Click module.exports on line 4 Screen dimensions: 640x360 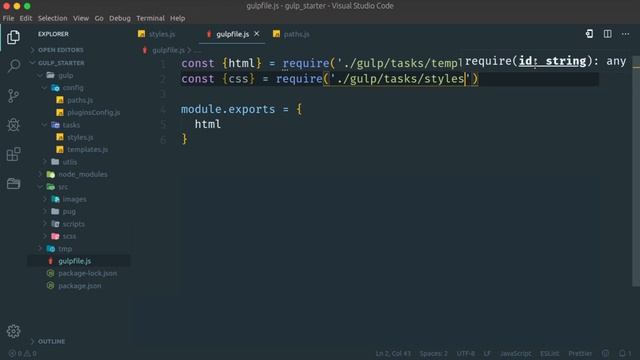point(228,109)
